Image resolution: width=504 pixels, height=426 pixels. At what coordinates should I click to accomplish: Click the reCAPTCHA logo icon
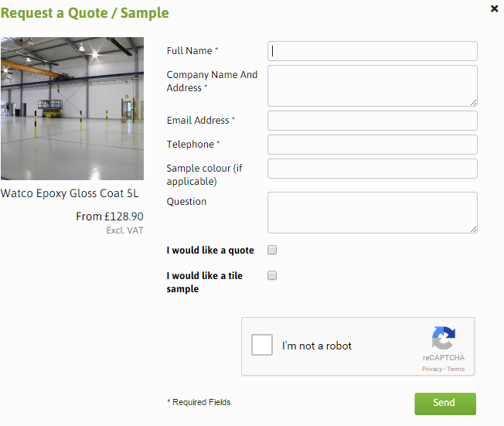(443, 338)
